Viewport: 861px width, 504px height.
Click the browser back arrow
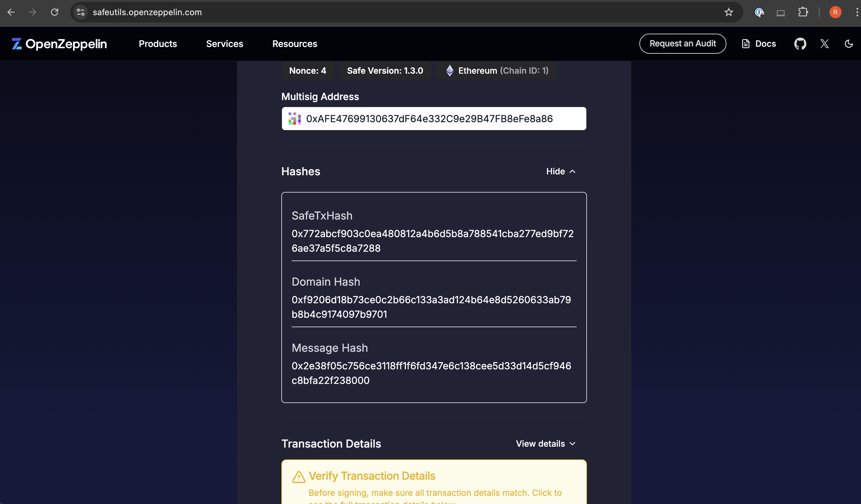coord(11,12)
